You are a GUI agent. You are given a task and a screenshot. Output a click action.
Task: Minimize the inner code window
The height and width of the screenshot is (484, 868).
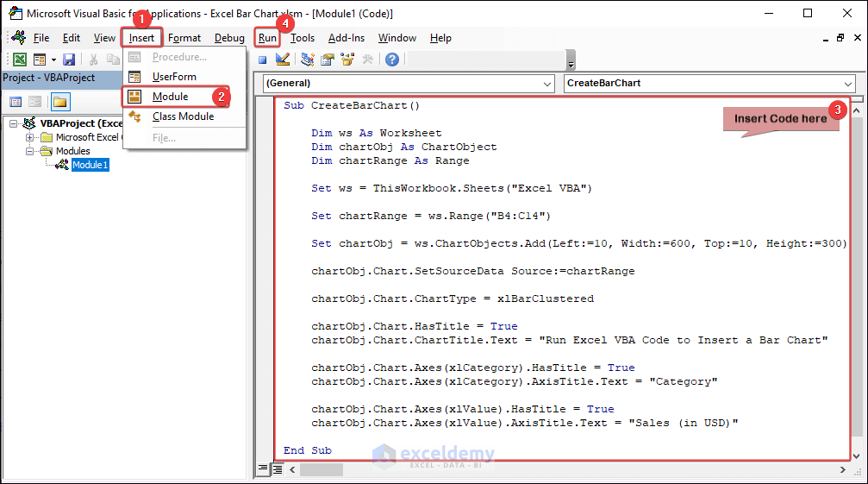click(826, 38)
